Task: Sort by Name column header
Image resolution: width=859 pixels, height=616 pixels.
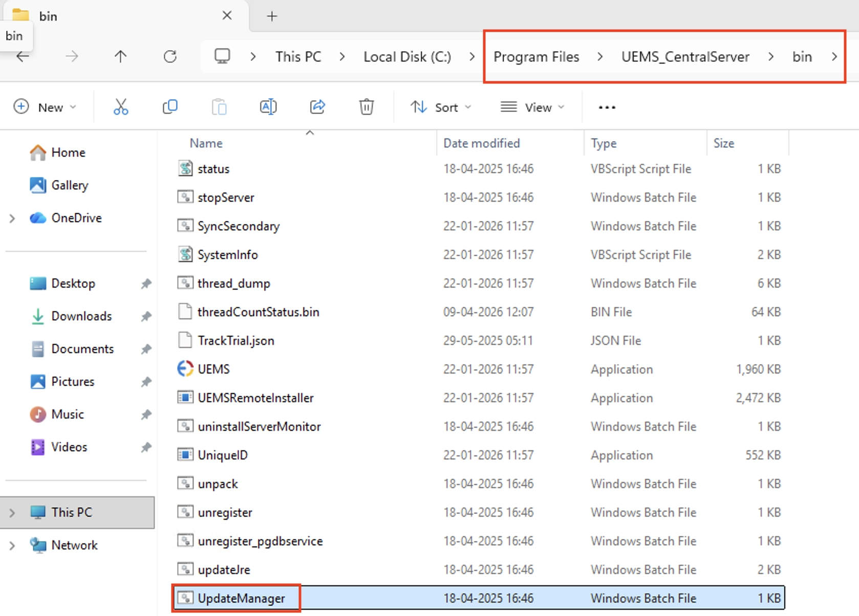Action: tap(206, 143)
